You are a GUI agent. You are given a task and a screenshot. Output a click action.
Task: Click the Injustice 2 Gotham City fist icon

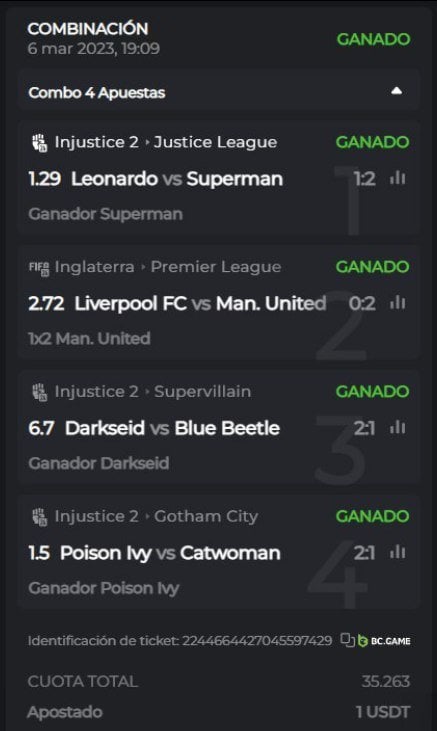click(x=40, y=517)
